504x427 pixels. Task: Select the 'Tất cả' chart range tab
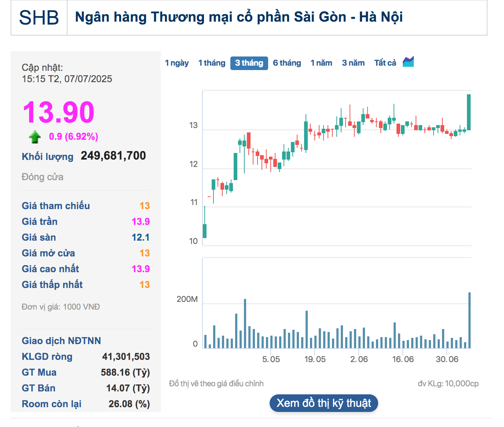(385, 63)
